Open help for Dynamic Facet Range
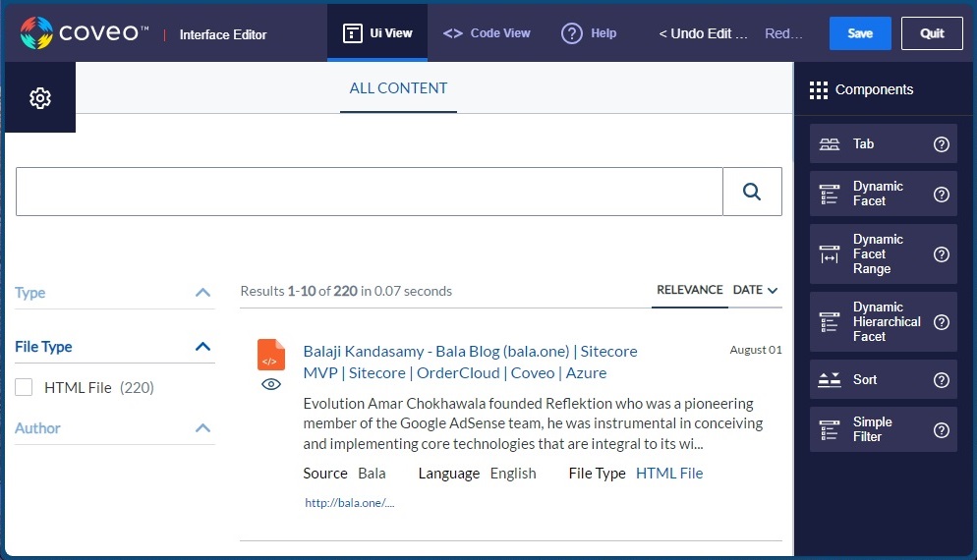This screenshot has width=977, height=560. click(941, 254)
